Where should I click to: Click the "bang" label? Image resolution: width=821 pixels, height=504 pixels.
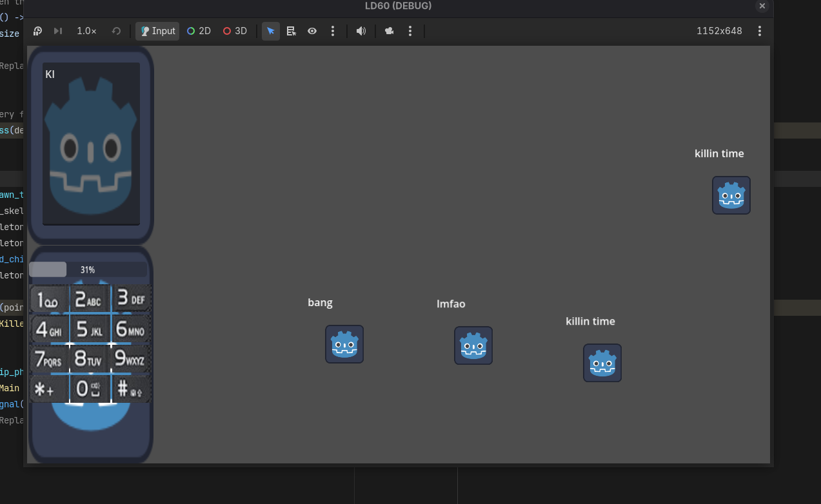(x=321, y=303)
